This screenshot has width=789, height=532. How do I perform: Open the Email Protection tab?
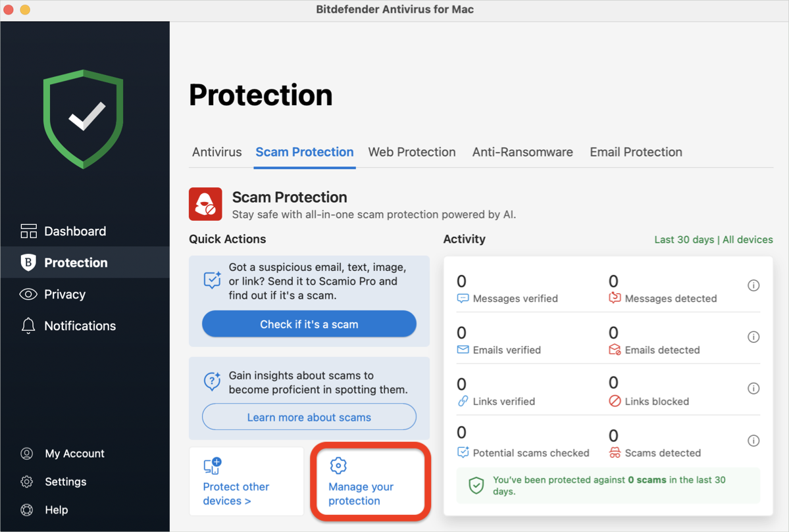(636, 152)
